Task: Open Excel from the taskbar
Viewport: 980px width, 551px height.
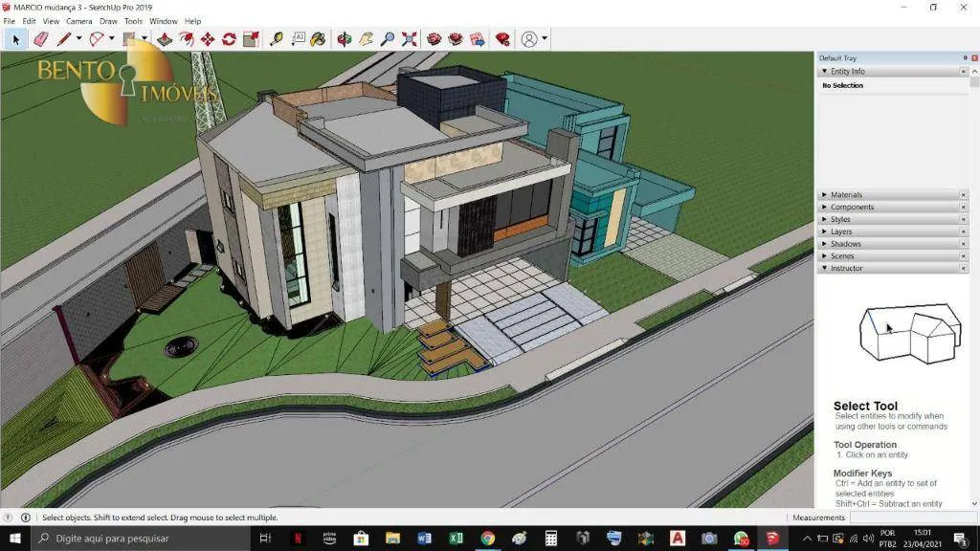Action: pyautogui.click(x=456, y=538)
